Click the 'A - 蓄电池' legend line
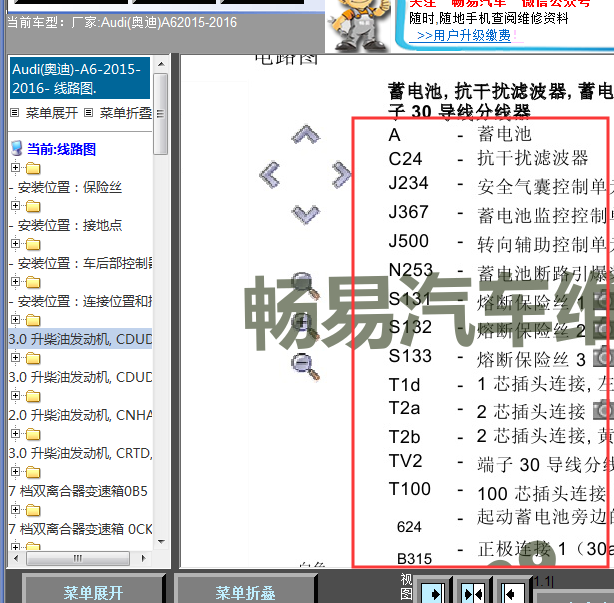 [460, 134]
